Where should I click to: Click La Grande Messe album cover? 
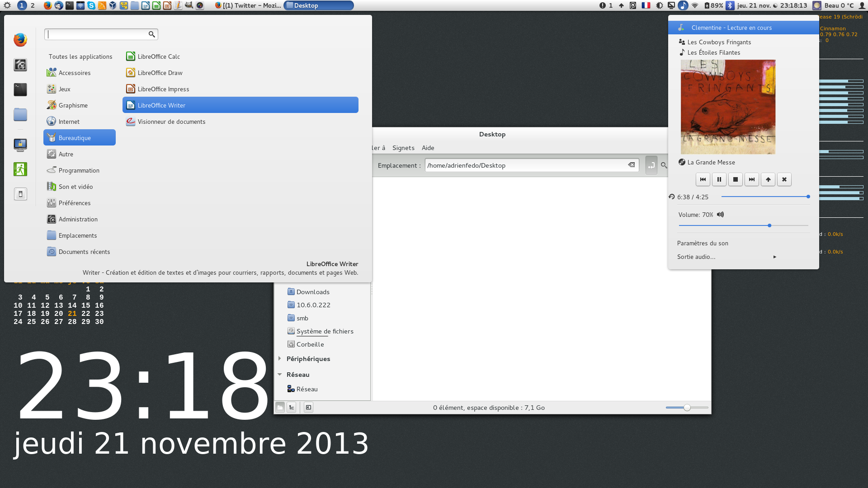click(x=728, y=107)
